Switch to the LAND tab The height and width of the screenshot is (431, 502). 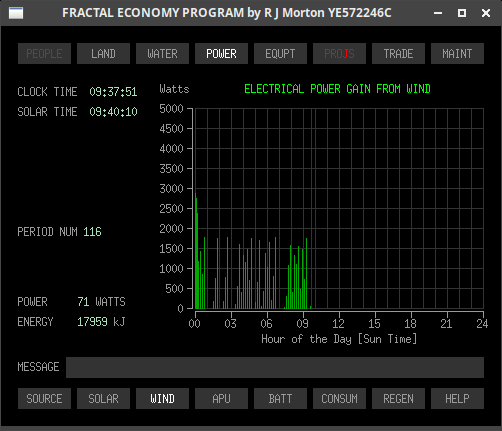tap(103, 53)
